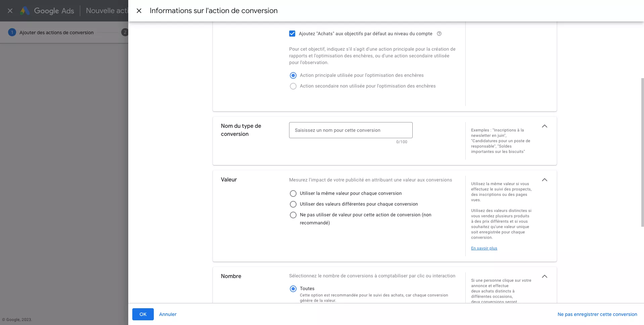644x325 pixels.
Task: Click step 1 circle indicator
Action: (x=12, y=32)
